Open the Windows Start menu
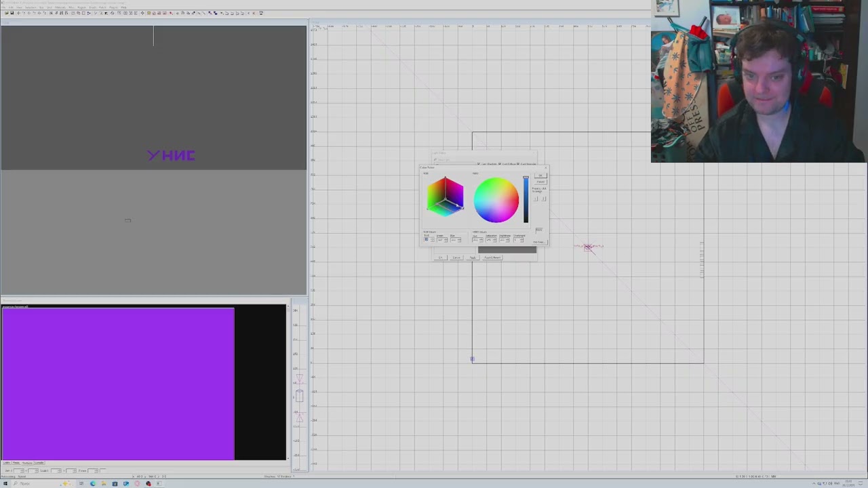 tap(5, 483)
